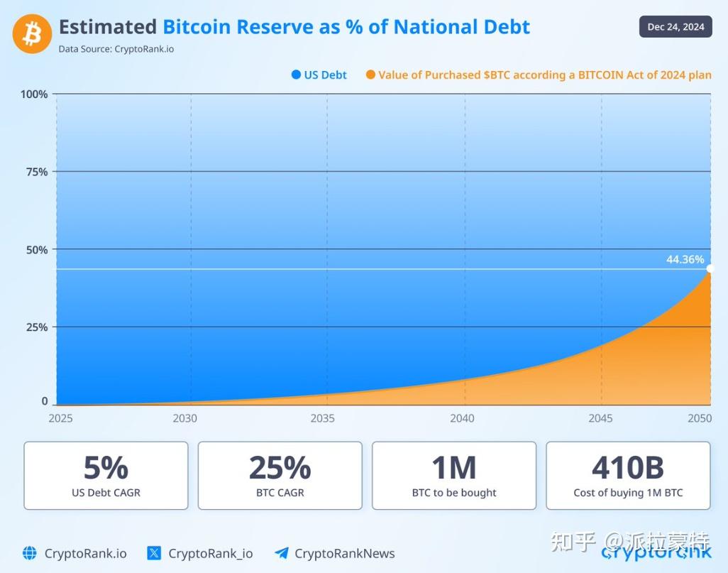Click the globe icon beside CryptoRank.io
The image size is (728, 573).
[30, 553]
